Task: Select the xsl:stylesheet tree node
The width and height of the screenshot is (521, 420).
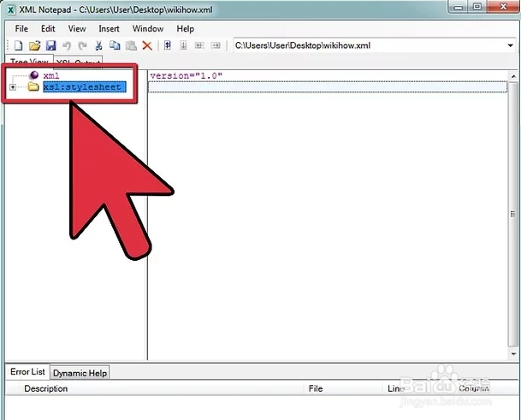Action: point(85,87)
